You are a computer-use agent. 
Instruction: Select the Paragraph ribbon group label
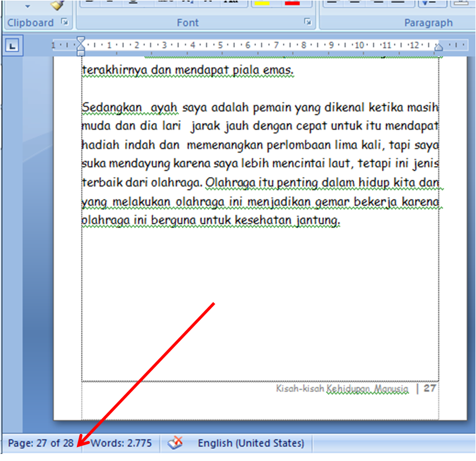pyautogui.click(x=428, y=23)
